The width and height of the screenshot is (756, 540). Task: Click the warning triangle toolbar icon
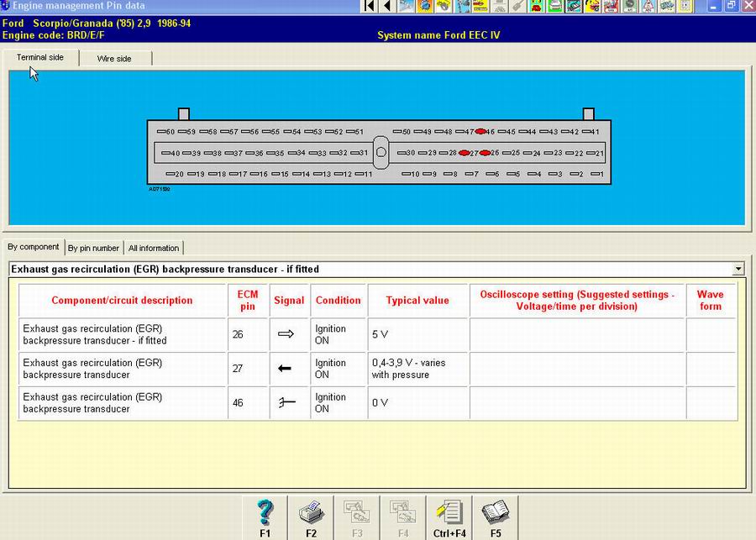[648, 6]
